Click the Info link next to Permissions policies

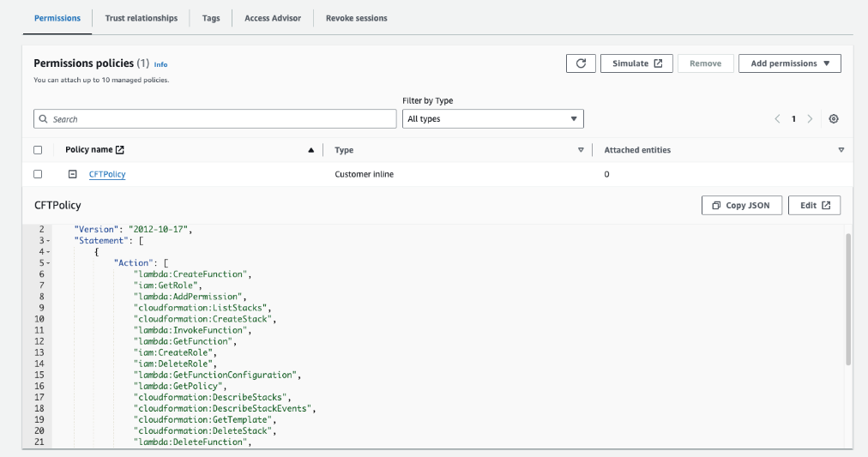[x=160, y=64]
